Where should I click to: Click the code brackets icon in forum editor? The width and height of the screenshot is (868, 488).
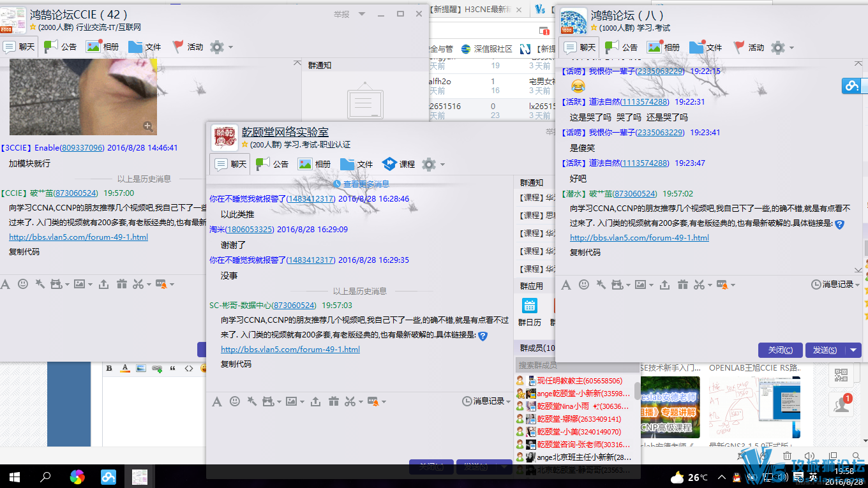coord(189,368)
